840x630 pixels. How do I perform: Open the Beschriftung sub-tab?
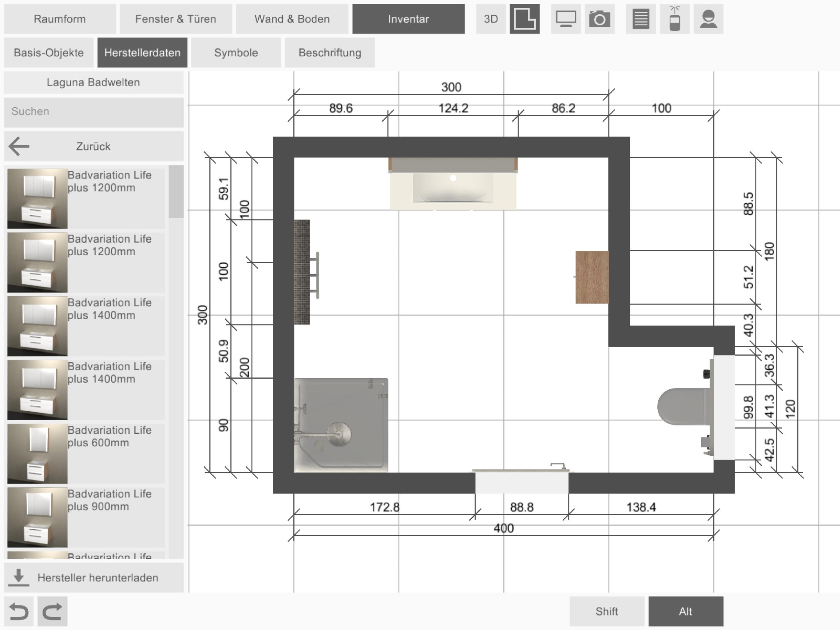(x=330, y=52)
